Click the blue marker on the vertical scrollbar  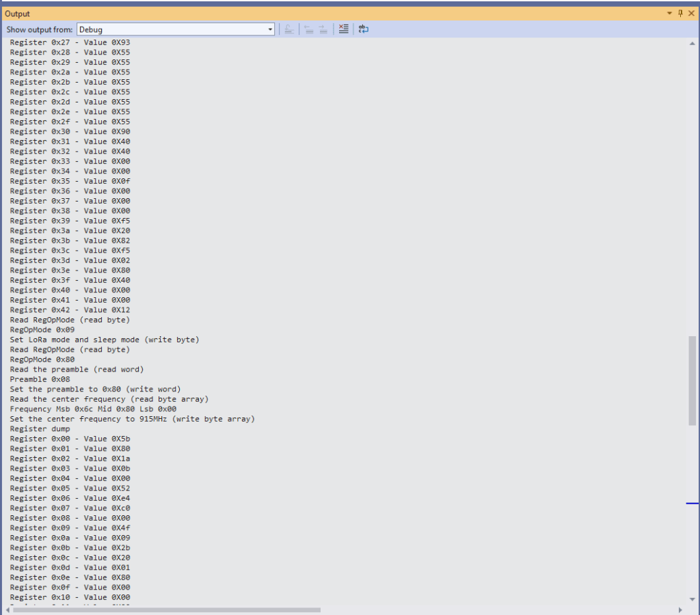pyautogui.click(x=692, y=504)
